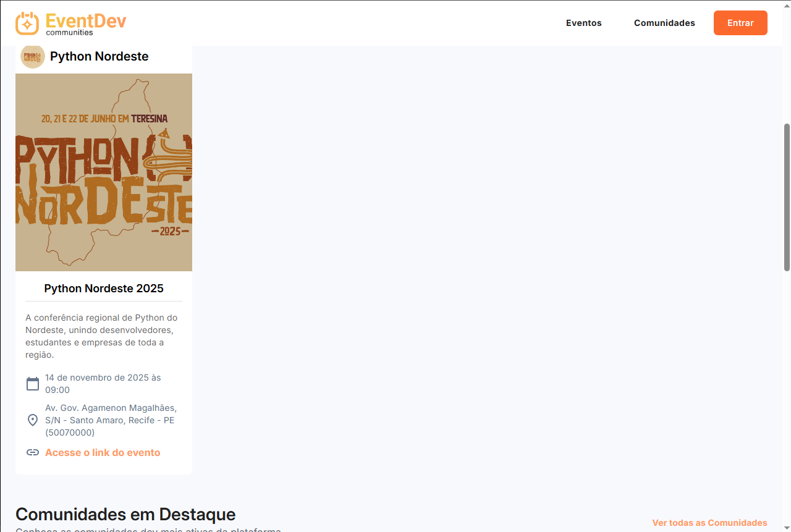Open the Eventos menu item

[x=583, y=23]
